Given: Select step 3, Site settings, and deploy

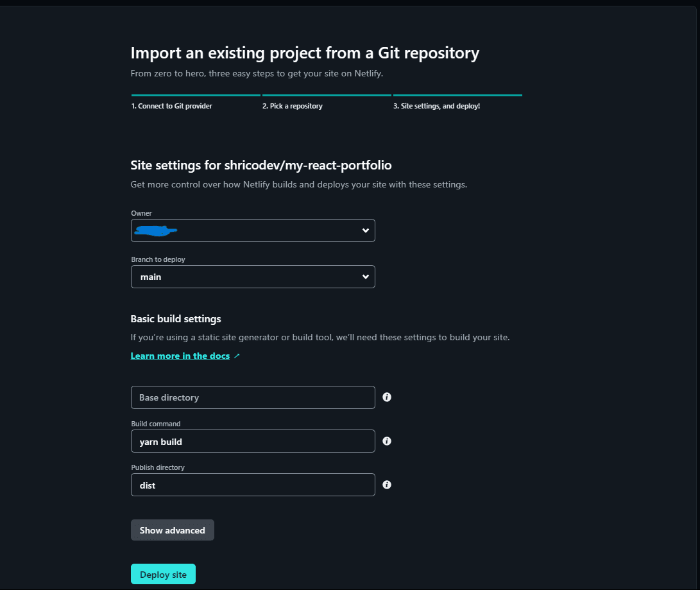Looking at the screenshot, I should pos(436,106).
